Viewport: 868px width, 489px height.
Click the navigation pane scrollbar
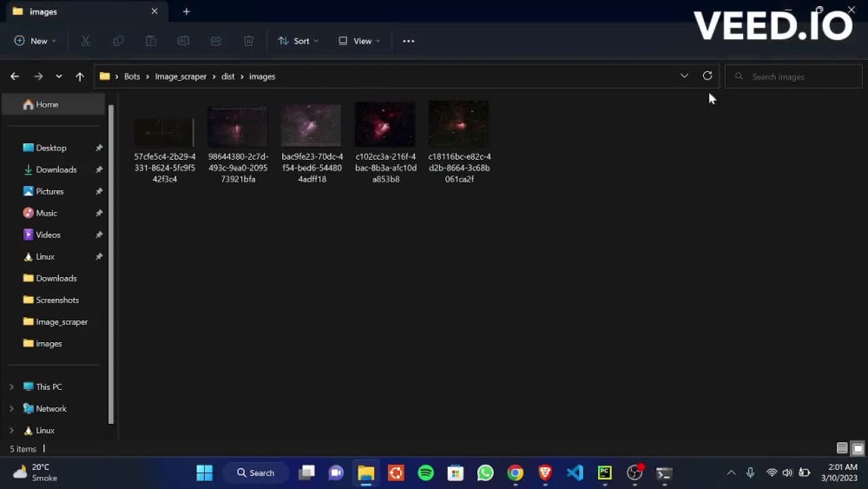(111, 264)
